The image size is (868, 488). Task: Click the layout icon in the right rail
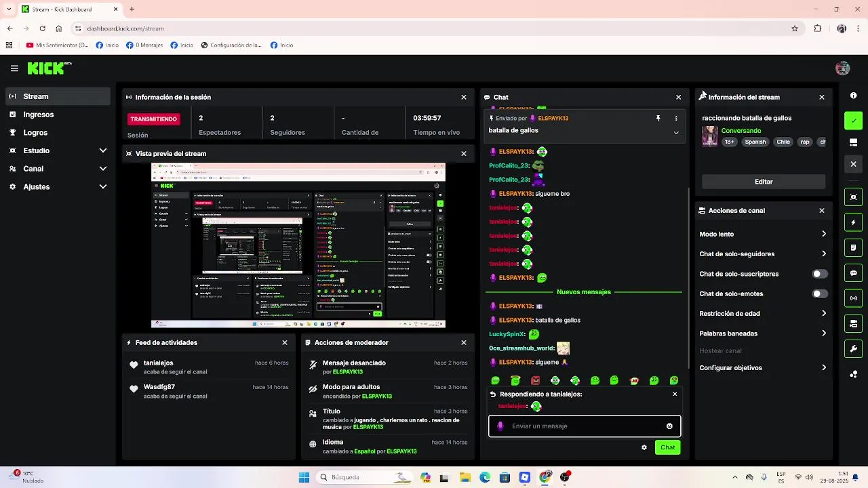[853, 142]
